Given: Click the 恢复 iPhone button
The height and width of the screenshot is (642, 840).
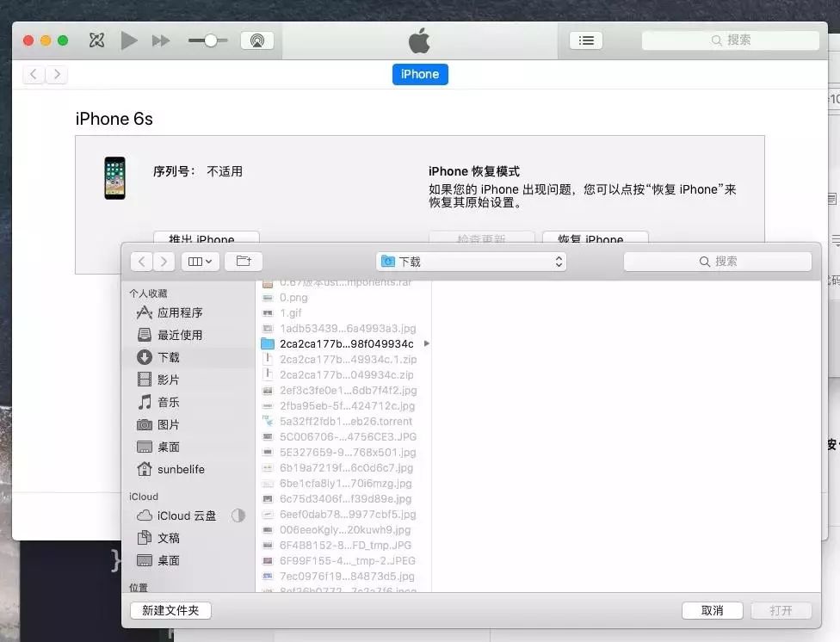Looking at the screenshot, I should click(595, 239).
